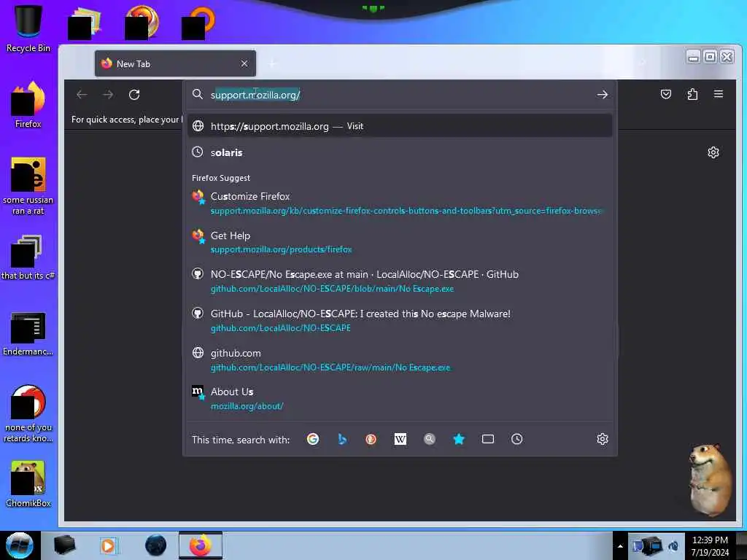This screenshot has height=560, width=747.
Task: Open the 'some russian ran a rat' desktop icon
Action: pos(28,186)
